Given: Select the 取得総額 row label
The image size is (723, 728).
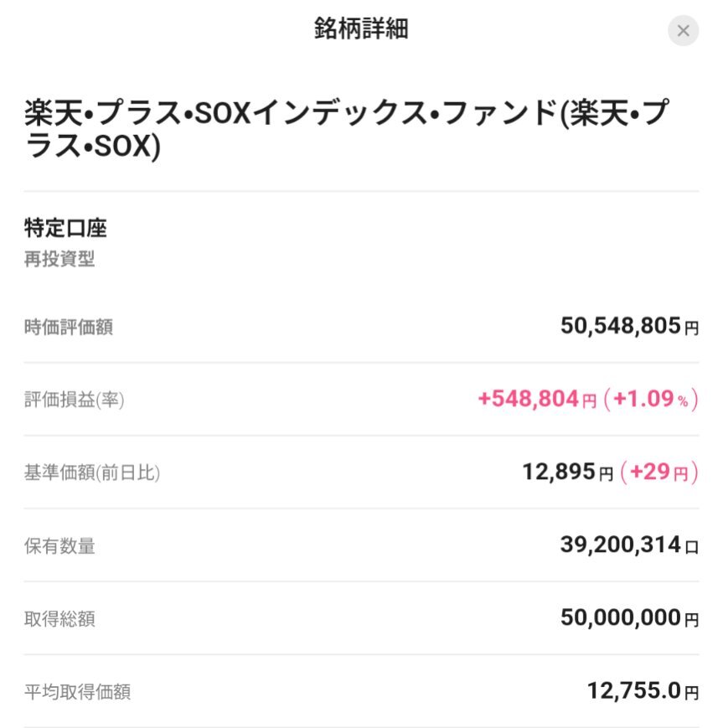Looking at the screenshot, I should pyautogui.click(x=59, y=619).
